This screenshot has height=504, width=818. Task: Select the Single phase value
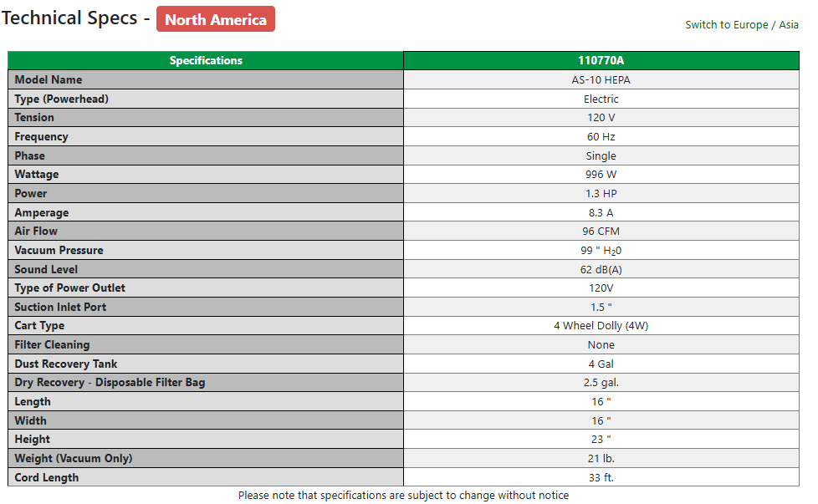coord(601,155)
